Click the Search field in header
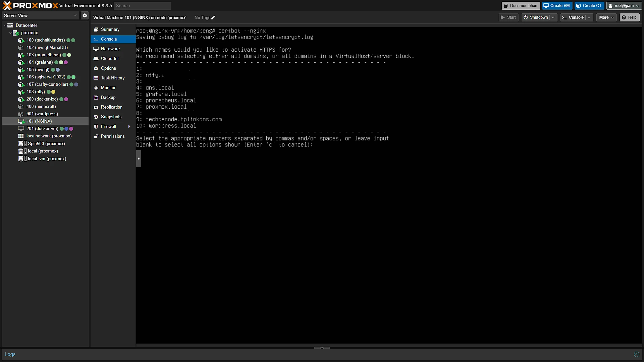This screenshot has width=644, height=362. [x=142, y=6]
